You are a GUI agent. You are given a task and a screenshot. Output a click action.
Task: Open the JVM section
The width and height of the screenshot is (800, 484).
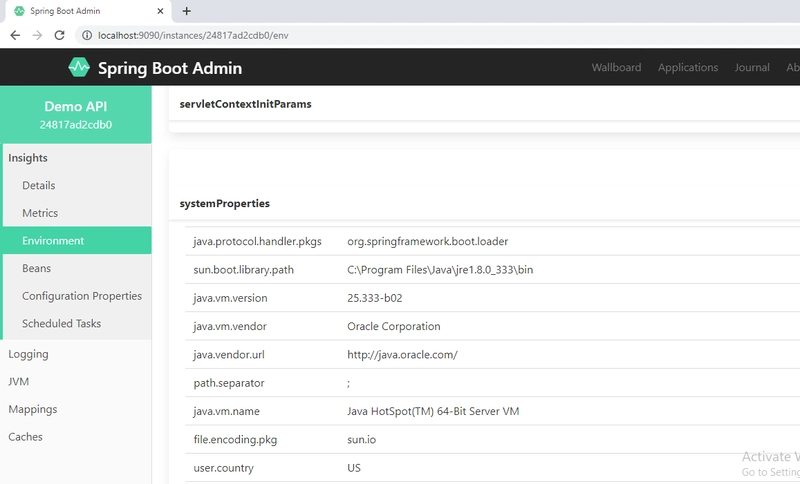pos(18,381)
